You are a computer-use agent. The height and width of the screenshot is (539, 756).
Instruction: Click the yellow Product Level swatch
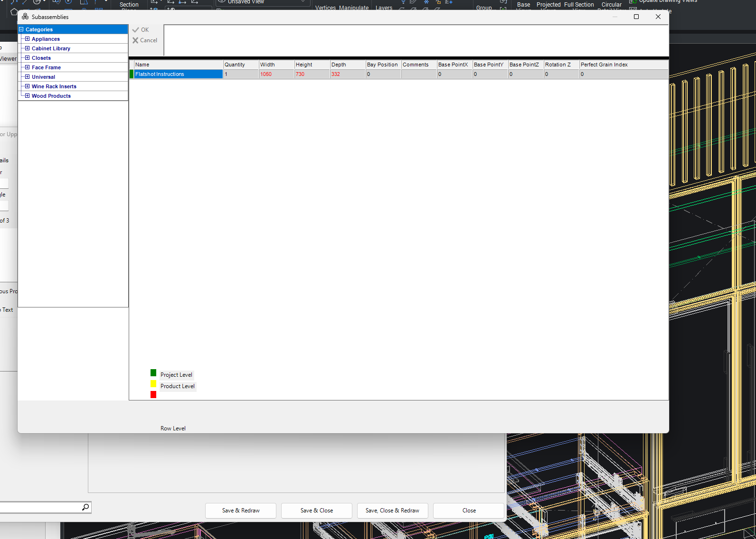(153, 384)
